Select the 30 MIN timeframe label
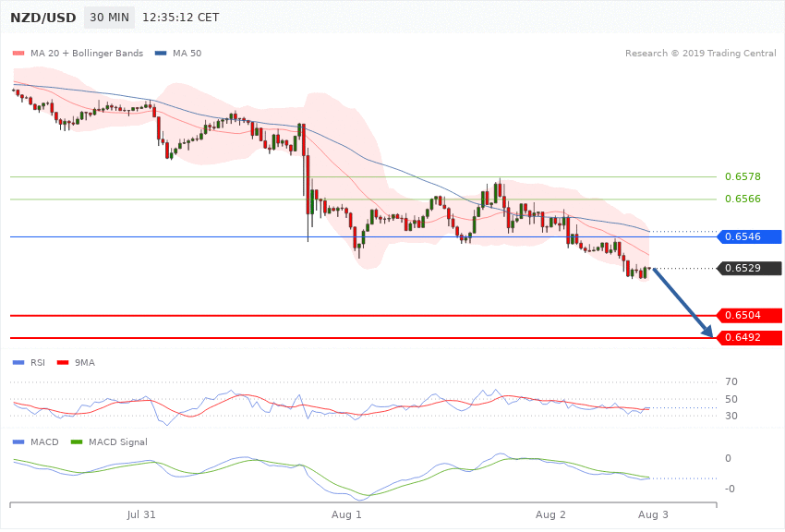The width and height of the screenshot is (785, 532). coord(109,18)
